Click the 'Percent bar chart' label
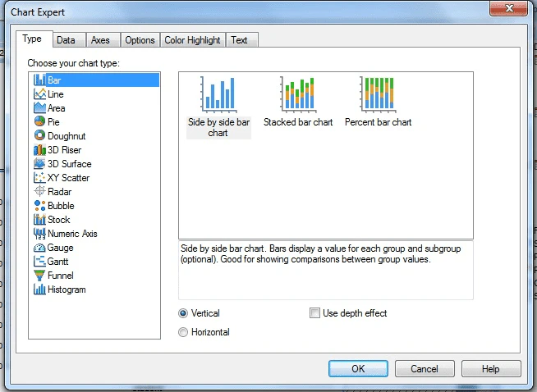Screen dimensions: 537x392 pyautogui.click(x=378, y=122)
